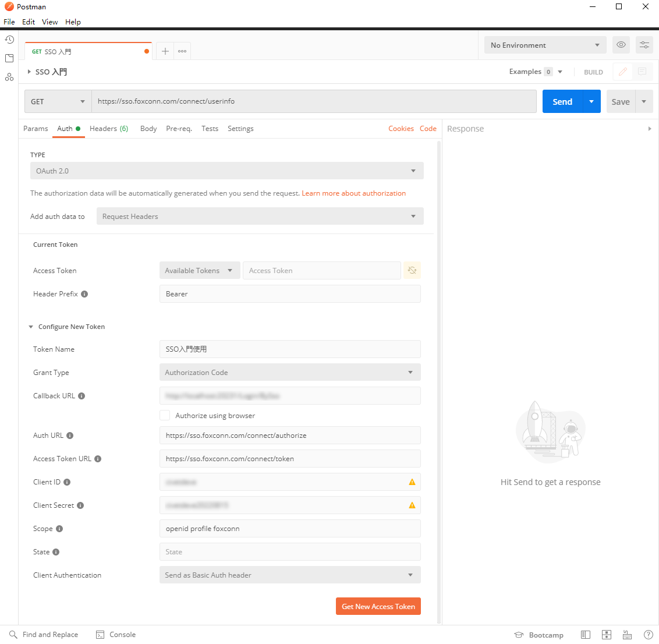Click the Client Secret warning triangle icon
The height and width of the screenshot is (644, 659).
point(412,505)
